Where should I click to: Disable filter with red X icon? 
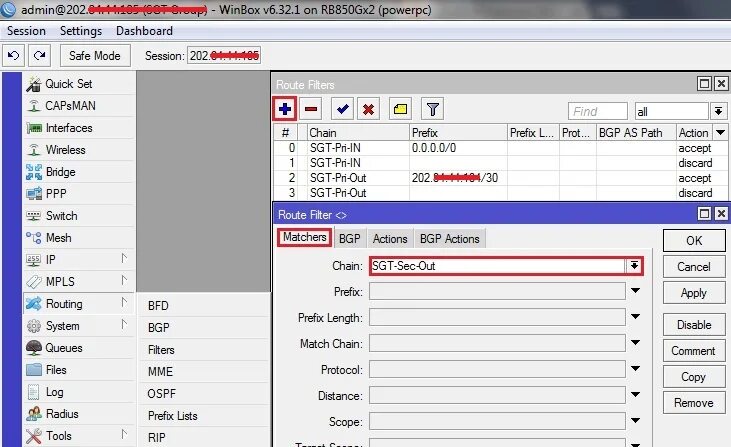tap(368, 109)
